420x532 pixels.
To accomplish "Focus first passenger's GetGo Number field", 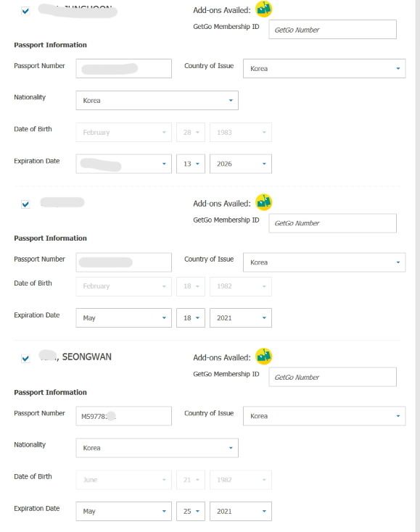I will tap(332, 30).
